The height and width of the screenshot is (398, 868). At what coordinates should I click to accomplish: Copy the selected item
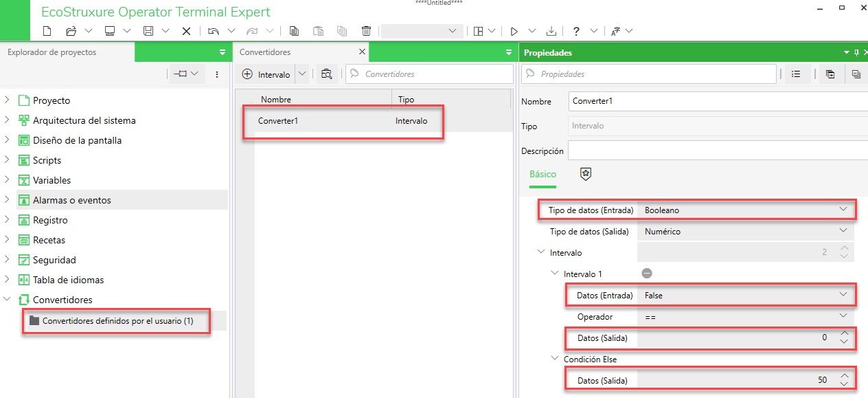[294, 31]
